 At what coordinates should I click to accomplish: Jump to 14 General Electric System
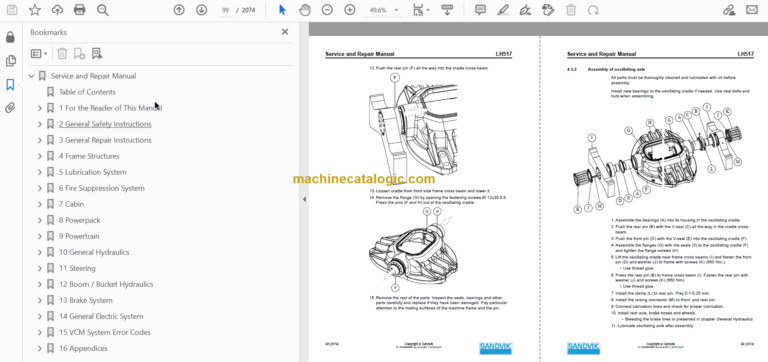click(101, 316)
